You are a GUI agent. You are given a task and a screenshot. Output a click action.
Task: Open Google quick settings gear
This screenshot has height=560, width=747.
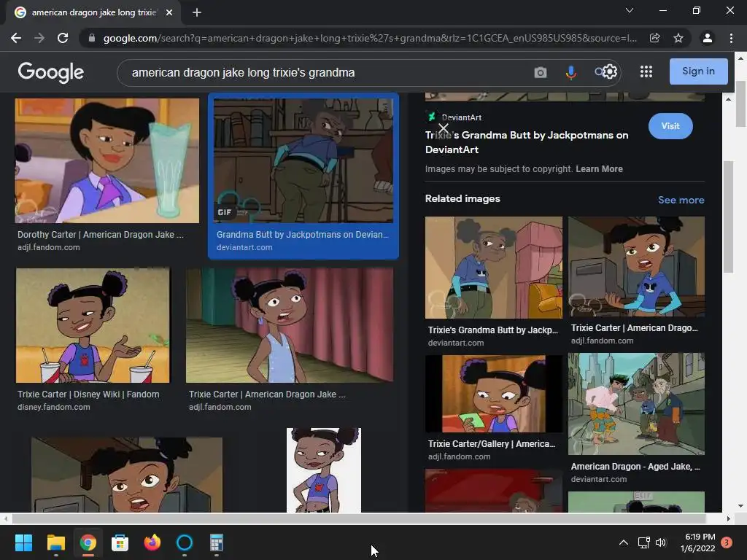(610, 72)
